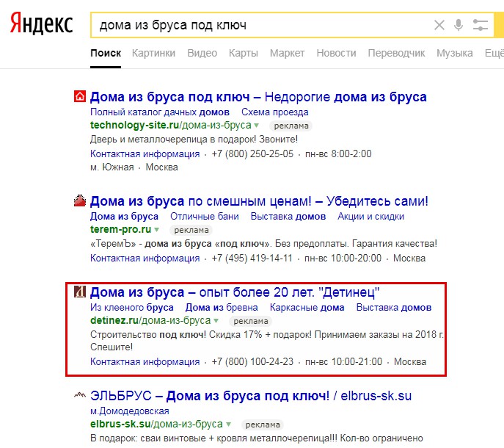Open the elbrus-sk.su green URL
The width and height of the screenshot is (504, 448).
(156, 424)
